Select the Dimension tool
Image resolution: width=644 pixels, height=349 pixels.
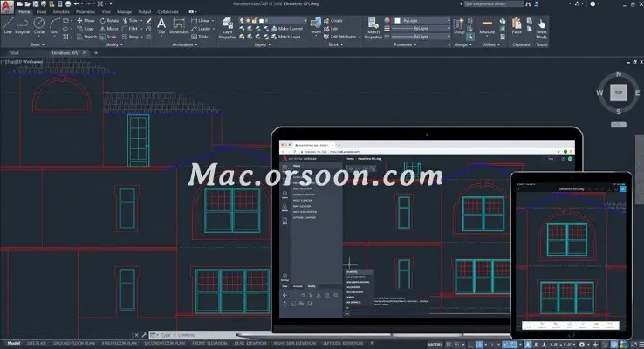[179, 26]
